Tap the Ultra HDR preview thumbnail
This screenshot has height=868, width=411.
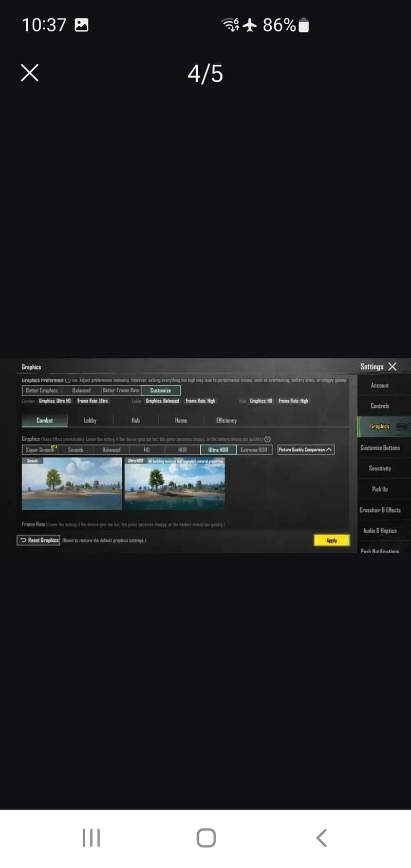(x=175, y=484)
